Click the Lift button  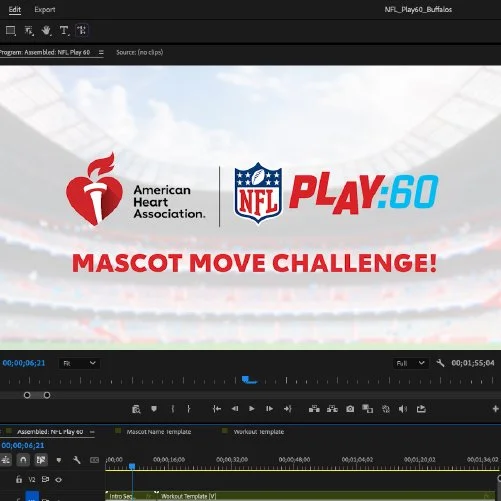point(314,409)
